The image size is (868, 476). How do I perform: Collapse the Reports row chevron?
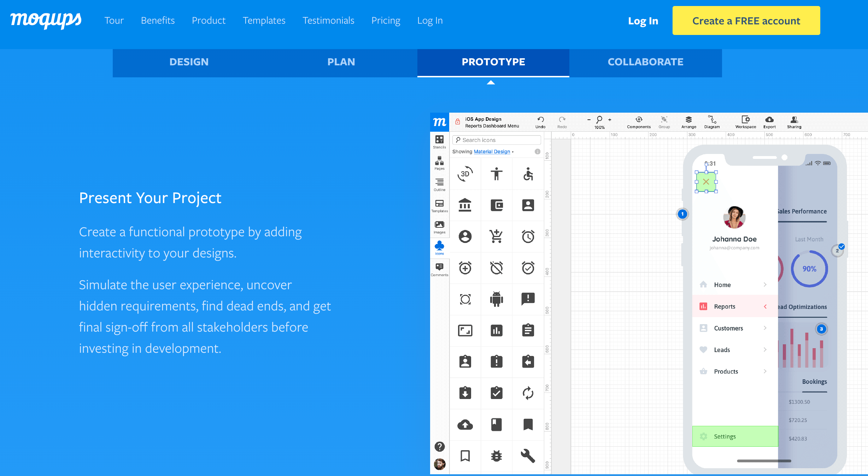click(x=765, y=307)
